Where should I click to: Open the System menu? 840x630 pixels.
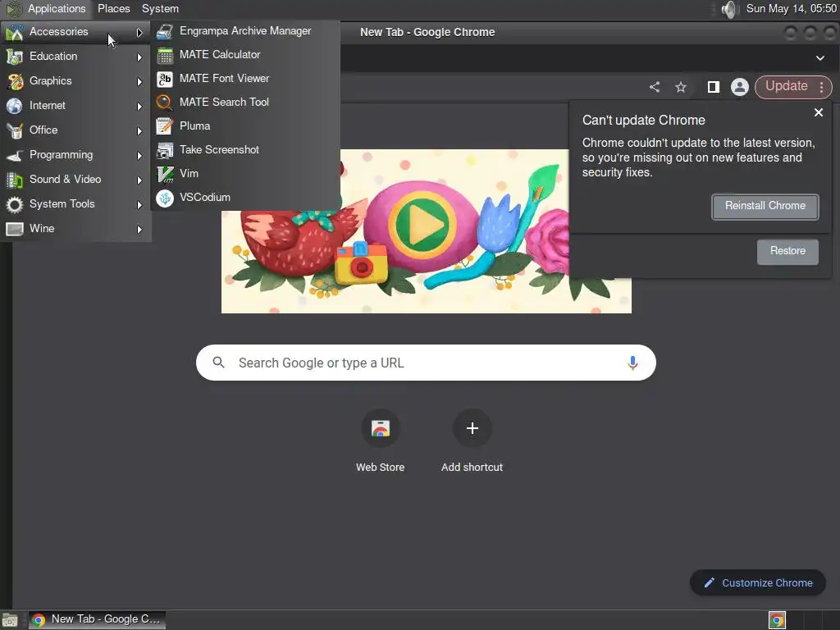pyautogui.click(x=160, y=8)
